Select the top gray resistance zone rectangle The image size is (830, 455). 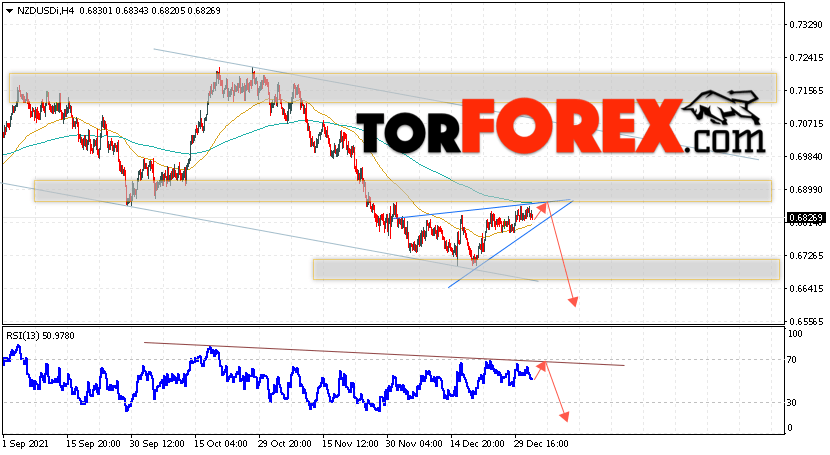393,88
